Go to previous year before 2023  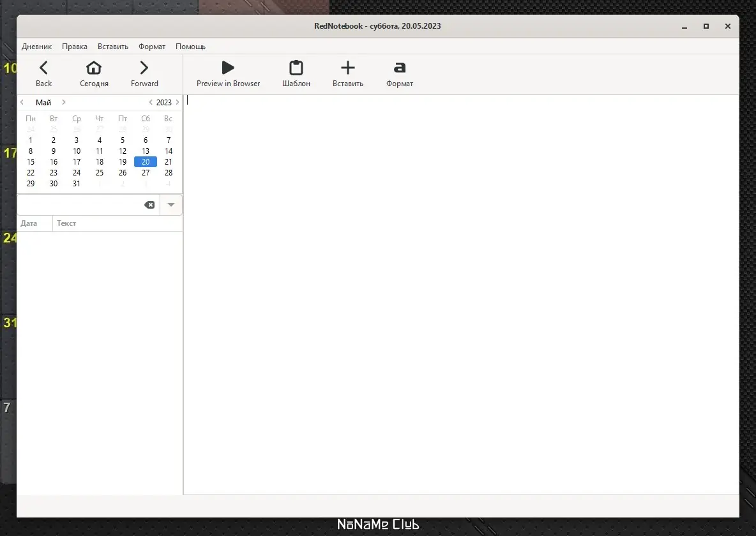[151, 102]
